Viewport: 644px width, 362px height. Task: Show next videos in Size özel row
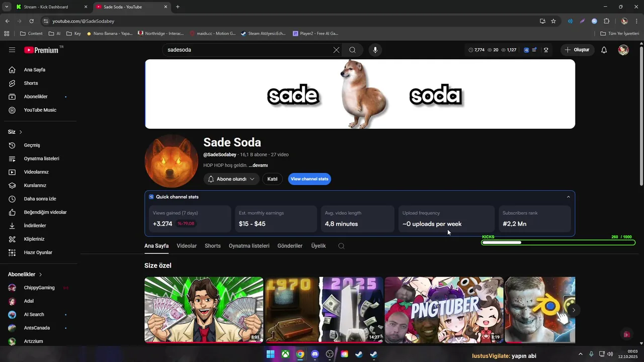(x=574, y=310)
